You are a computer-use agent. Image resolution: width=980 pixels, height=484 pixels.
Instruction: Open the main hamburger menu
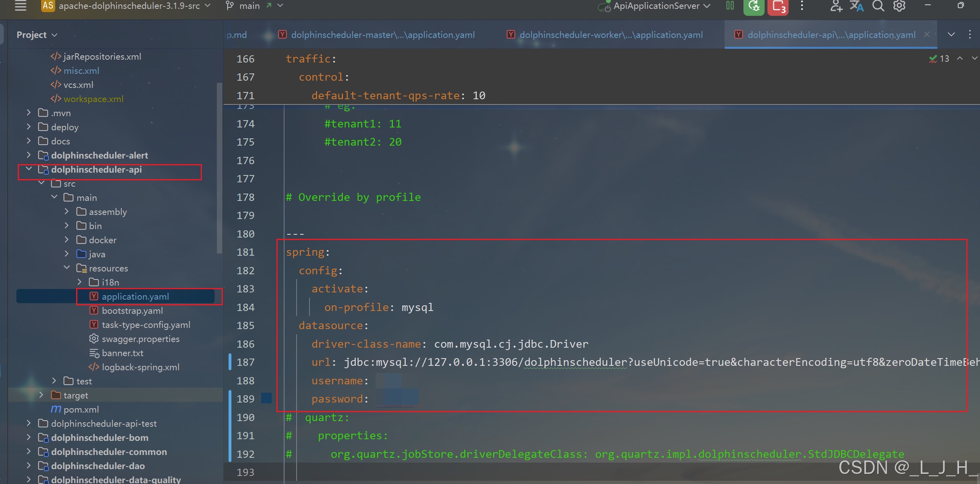pyautogui.click(x=21, y=6)
